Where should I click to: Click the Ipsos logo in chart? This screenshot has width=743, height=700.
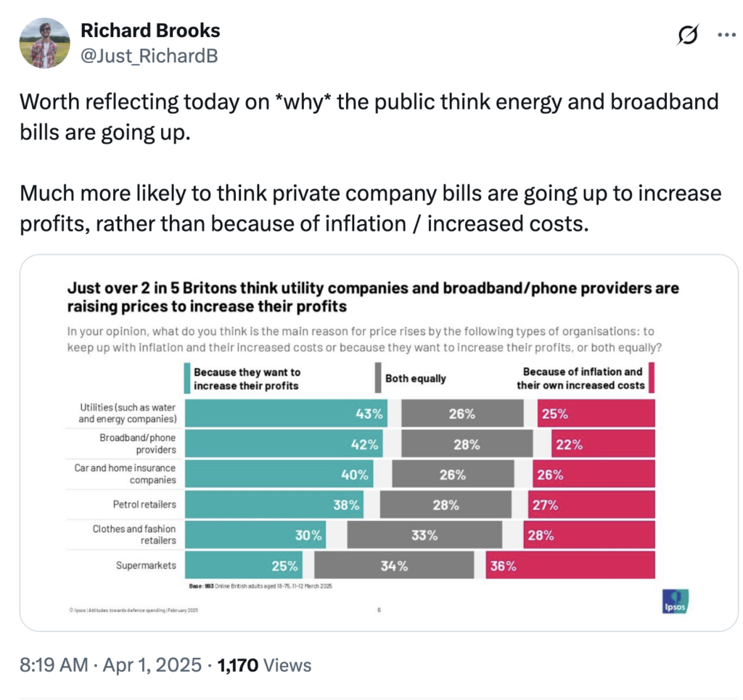click(676, 601)
